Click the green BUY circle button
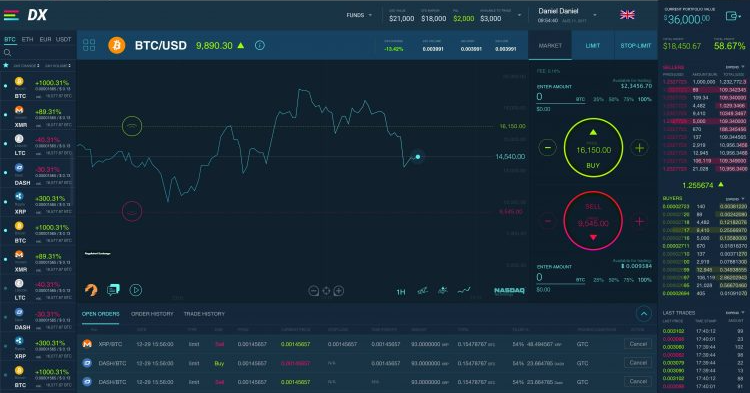This screenshot has width=750, height=393. (x=593, y=148)
